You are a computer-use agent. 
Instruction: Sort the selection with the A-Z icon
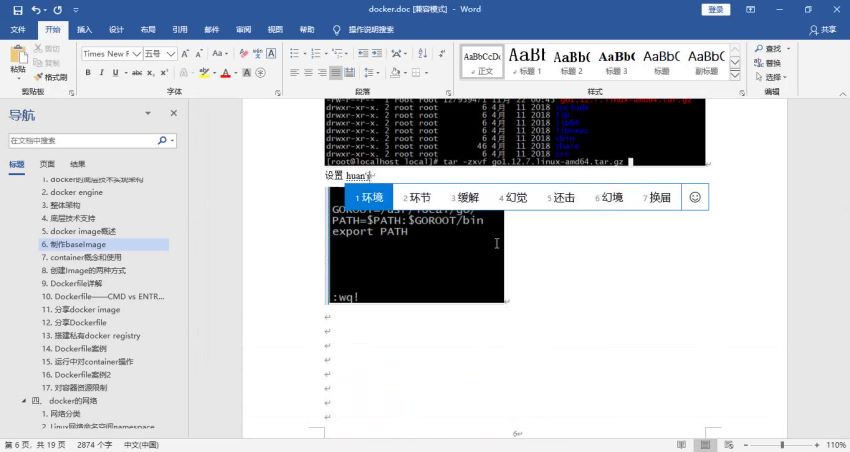coord(423,54)
